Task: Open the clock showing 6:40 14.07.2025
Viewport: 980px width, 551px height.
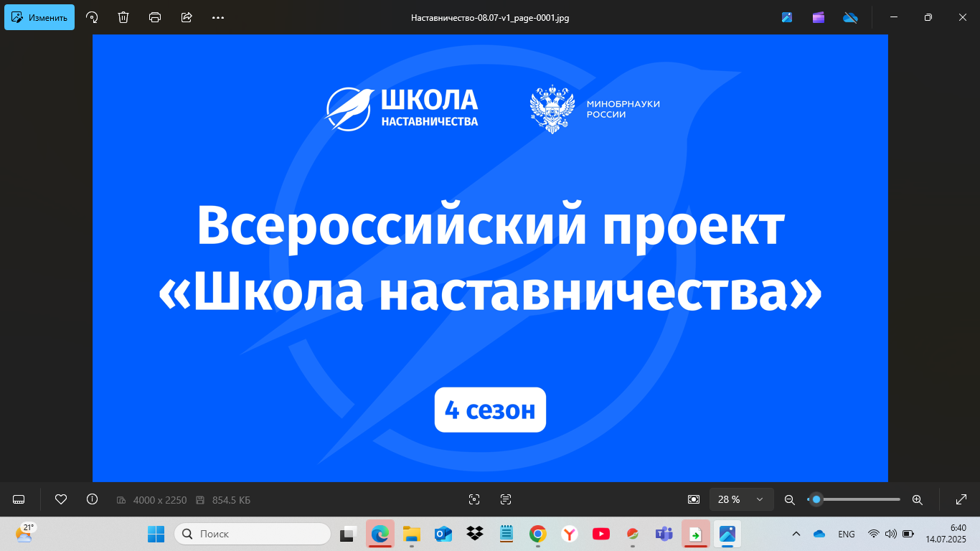Action: pyautogui.click(x=946, y=534)
